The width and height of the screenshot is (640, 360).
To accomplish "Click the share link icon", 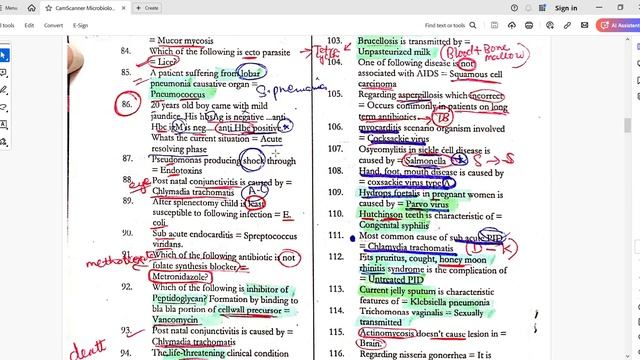I will (x=567, y=25).
